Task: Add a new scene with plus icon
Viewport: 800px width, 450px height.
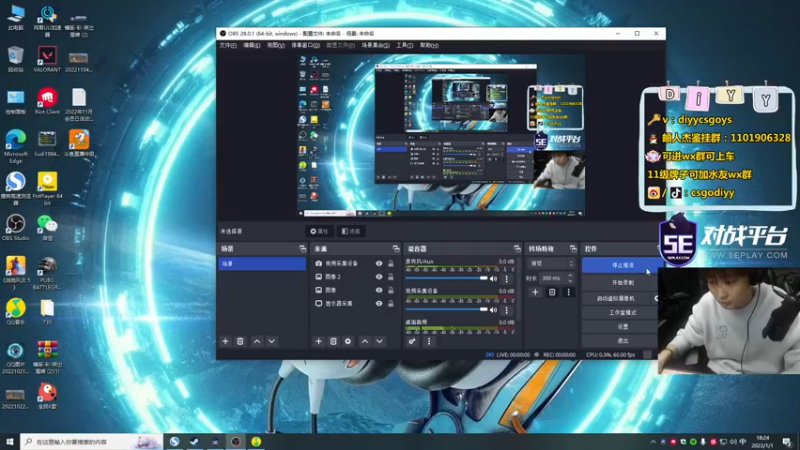Action: [226, 341]
